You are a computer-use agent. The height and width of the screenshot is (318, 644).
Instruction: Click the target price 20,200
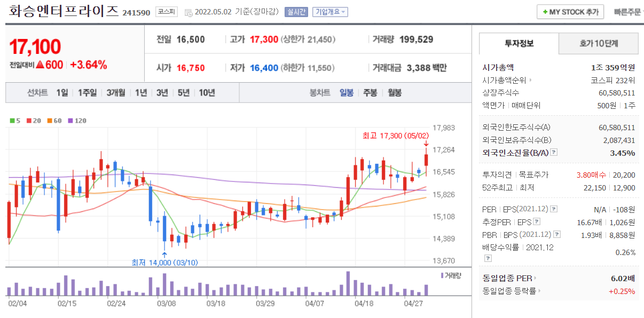click(625, 175)
